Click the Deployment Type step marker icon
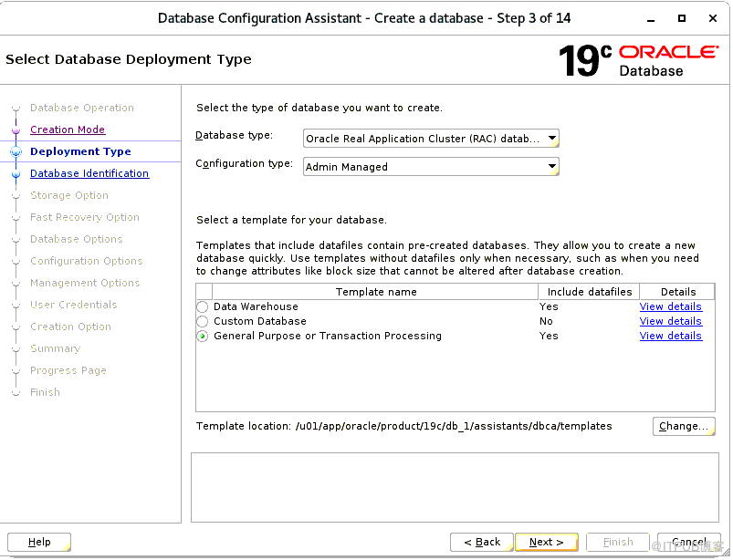The width and height of the screenshot is (733, 560). tap(16, 151)
